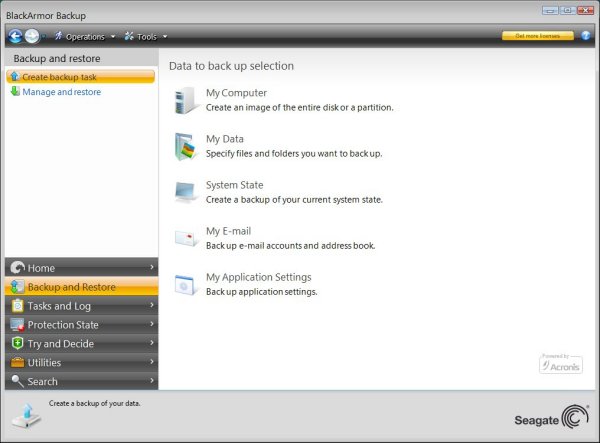Open Manage and restore link

(61, 92)
